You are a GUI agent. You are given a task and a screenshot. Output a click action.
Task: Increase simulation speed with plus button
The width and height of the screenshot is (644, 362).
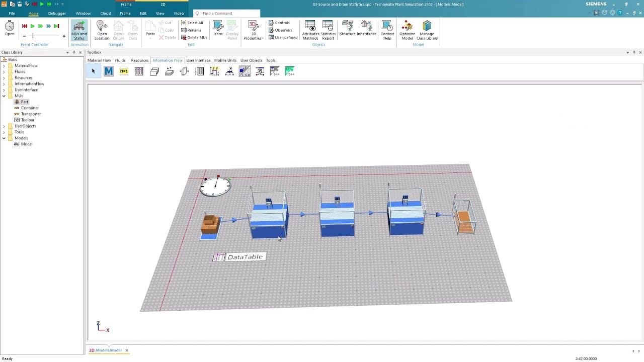tap(64, 36)
